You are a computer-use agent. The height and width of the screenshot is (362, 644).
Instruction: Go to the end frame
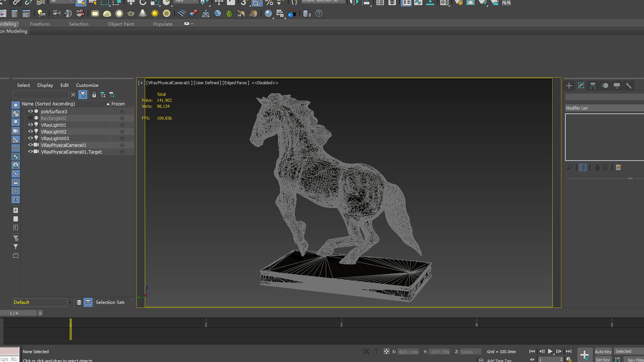pyautogui.click(x=569, y=351)
